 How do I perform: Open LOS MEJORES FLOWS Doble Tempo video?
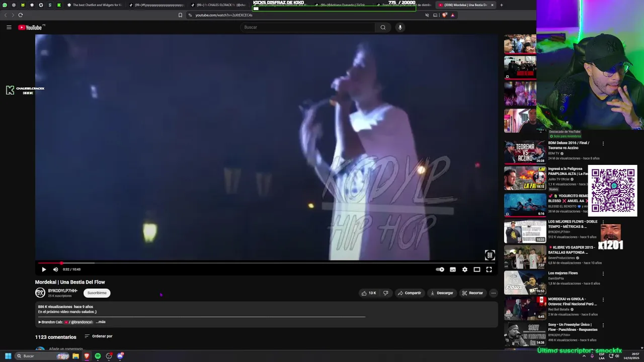573,224
